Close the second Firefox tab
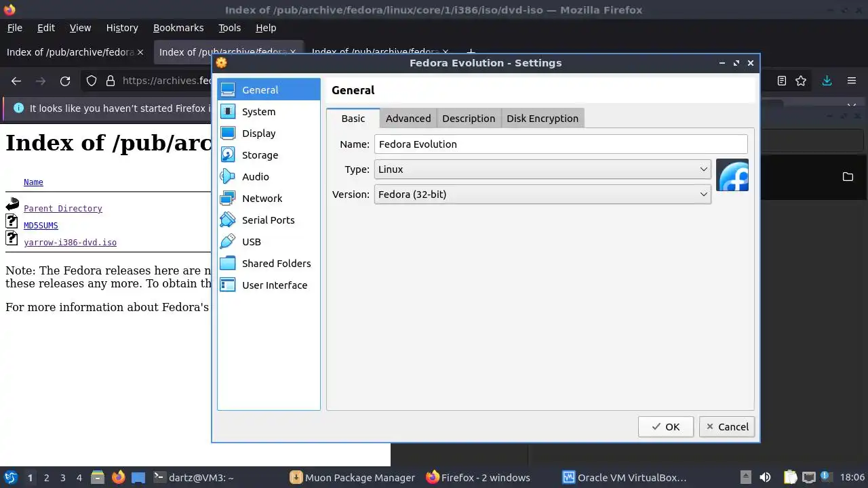Screen dimensions: 868x488 pyautogui.click(x=293, y=52)
